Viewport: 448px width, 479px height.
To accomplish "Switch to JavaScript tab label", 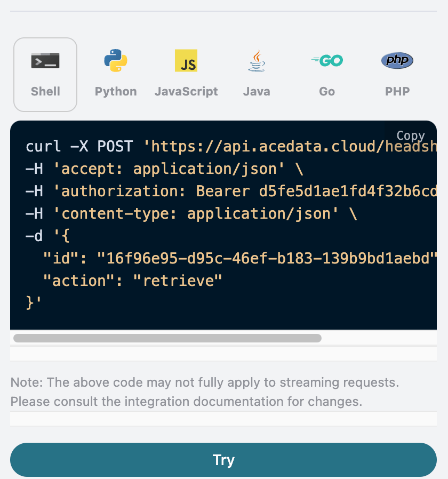I will 186,91.
